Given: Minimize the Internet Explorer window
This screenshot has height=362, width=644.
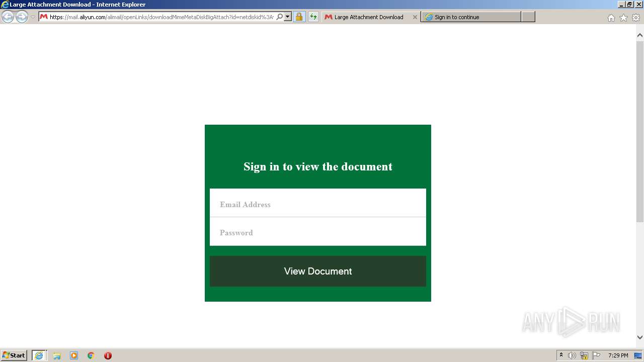Looking at the screenshot, I should (x=621, y=5).
